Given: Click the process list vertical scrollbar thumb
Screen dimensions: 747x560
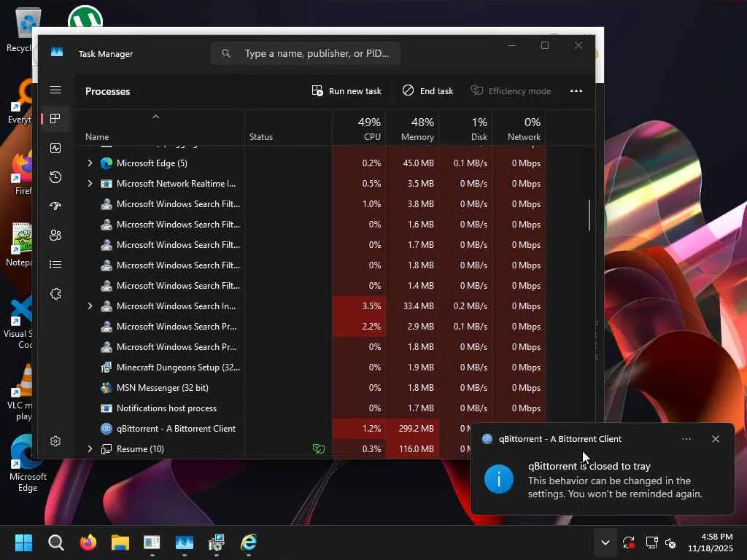Looking at the screenshot, I should pos(589,215).
